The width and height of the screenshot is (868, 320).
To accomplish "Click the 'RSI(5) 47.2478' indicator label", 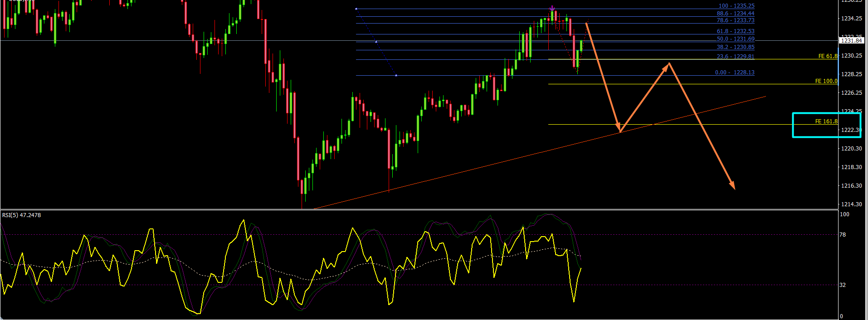I will 21,215.
